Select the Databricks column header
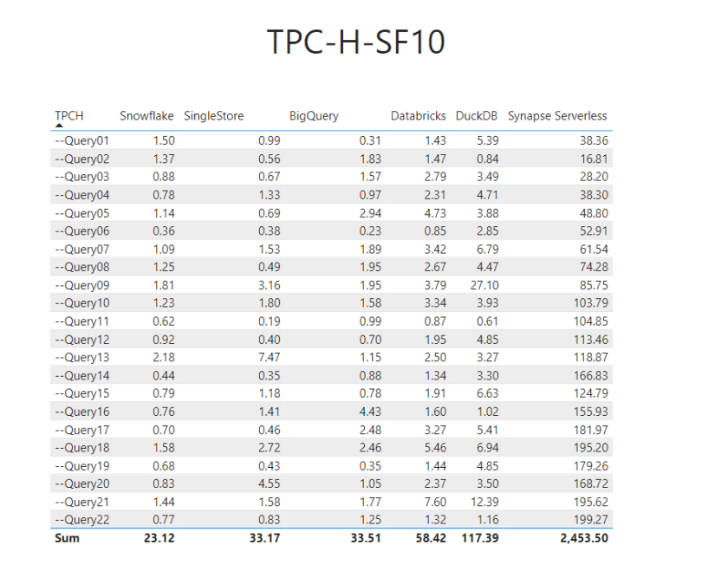Image resolution: width=728 pixels, height=571 pixels. pos(418,116)
